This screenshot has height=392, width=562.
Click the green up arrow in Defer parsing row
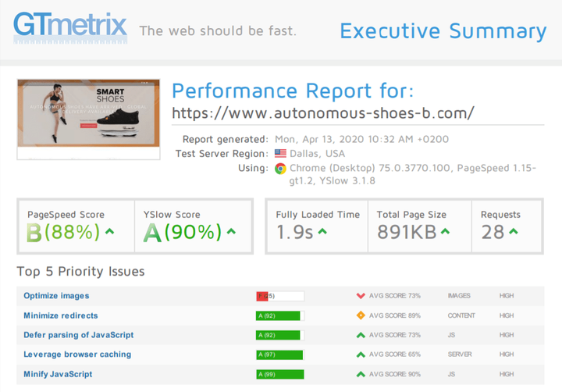point(361,335)
